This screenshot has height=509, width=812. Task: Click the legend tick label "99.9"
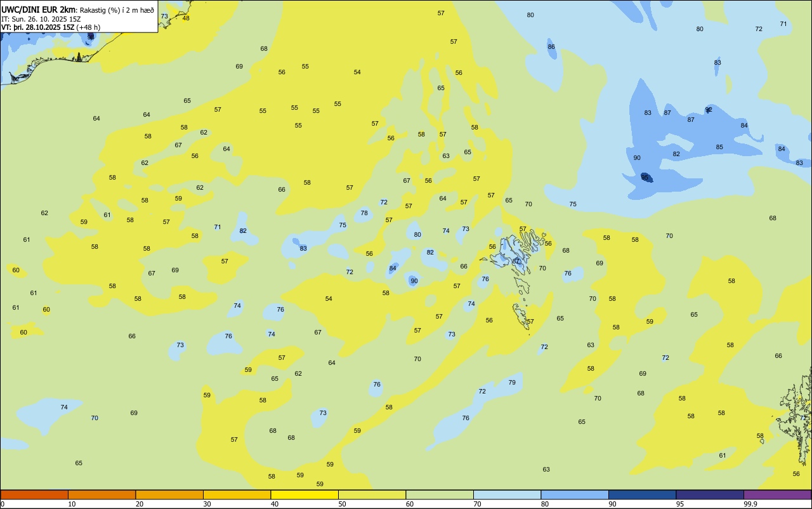pyautogui.click(x=750, y=504)
